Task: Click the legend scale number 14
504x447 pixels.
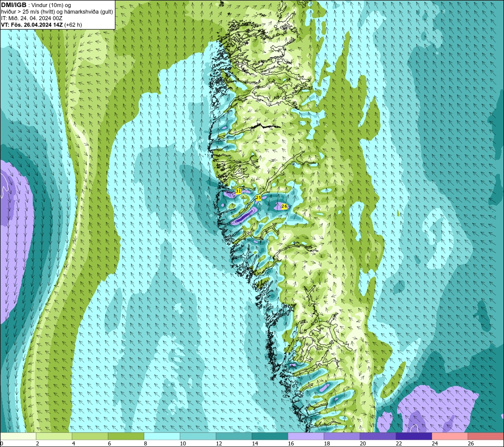Action: pos(255,444)
